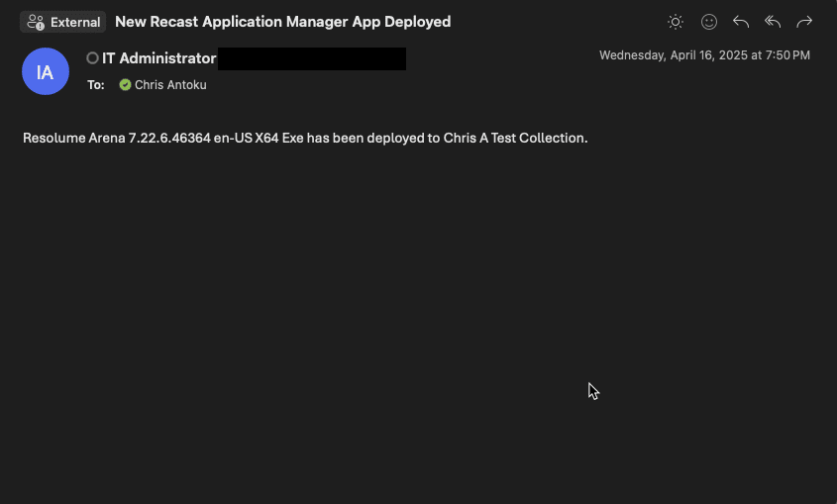The image size is (837, 504).
Task: Select the recipient Chris Antoku
Action: [170, 85]
